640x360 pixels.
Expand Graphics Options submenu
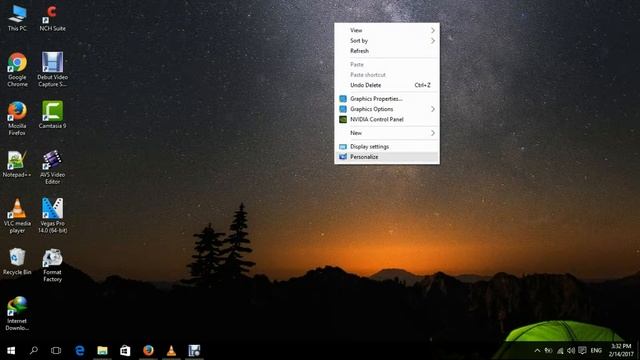click(x=387, y=109)
